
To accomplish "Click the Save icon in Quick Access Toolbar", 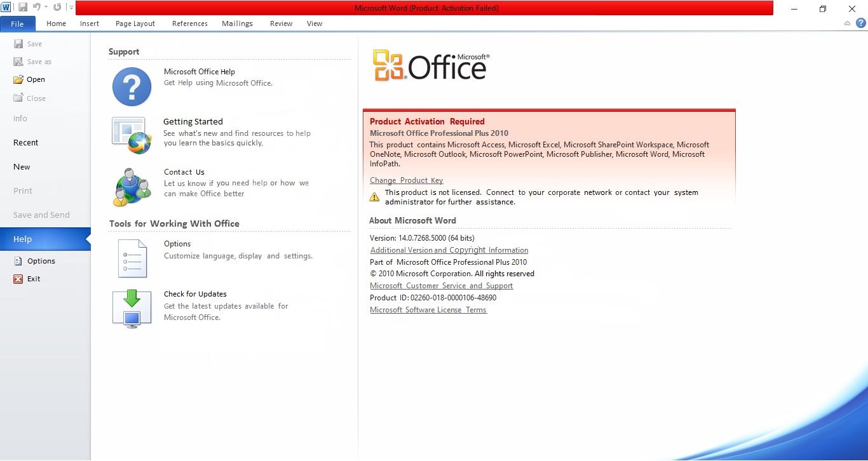I will point(23,8).
